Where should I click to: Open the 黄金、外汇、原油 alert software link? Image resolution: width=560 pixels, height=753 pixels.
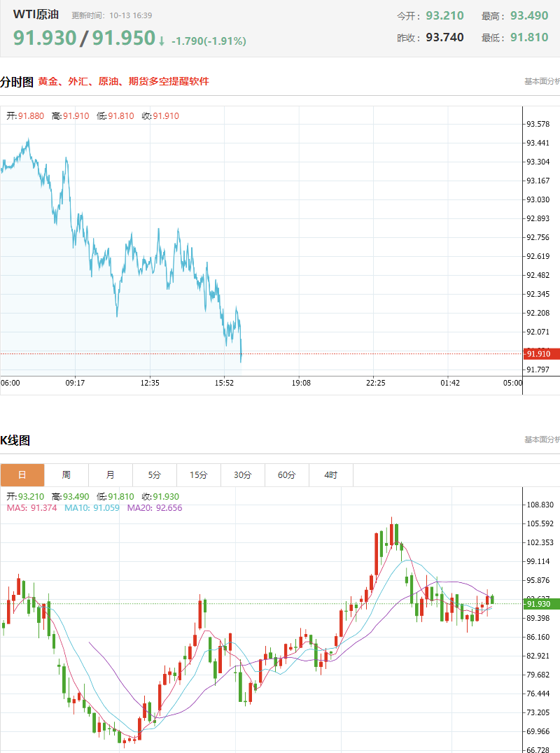click(123, 82)
